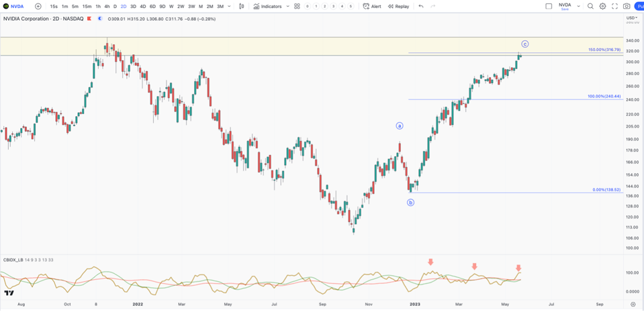The width and height of the screenshot is (644, 312).
Task: Open the indicator templates grid icon
Action: (297, 7)
